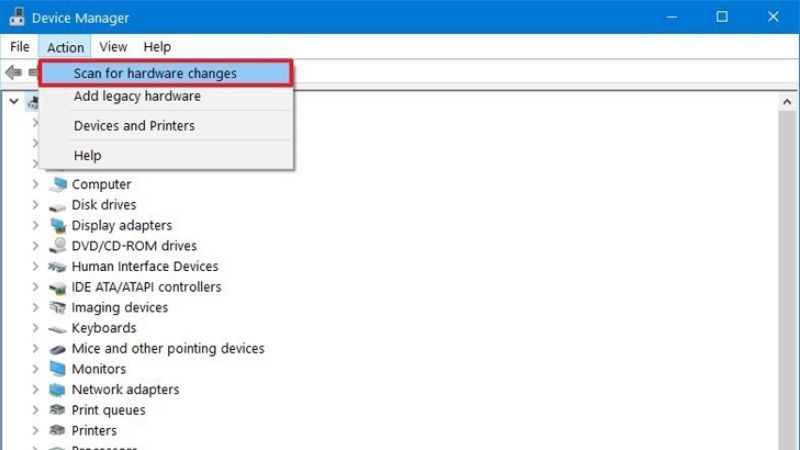
Task: Expand the Print queues node
Action: click(36, 410)
